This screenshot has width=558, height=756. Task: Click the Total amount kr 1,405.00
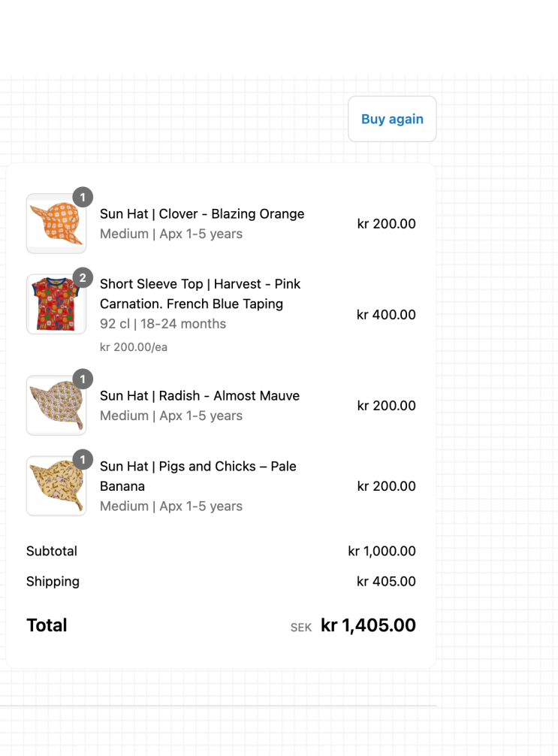[x=368, y=625]
